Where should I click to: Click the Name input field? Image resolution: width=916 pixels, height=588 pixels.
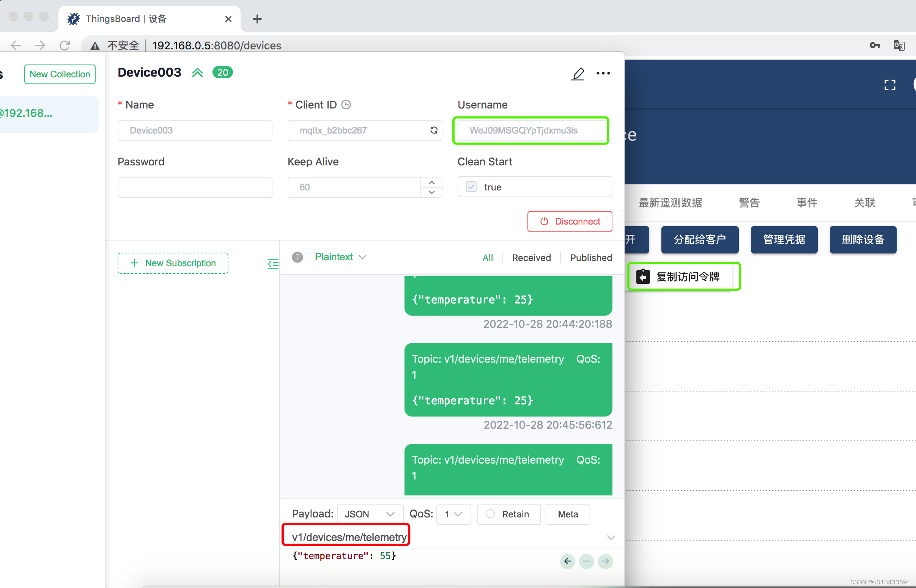click(x=195, y=130)
